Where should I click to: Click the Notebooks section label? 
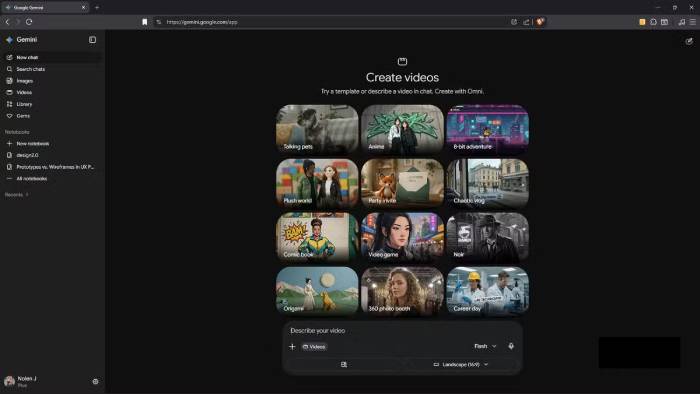(17, 132)
